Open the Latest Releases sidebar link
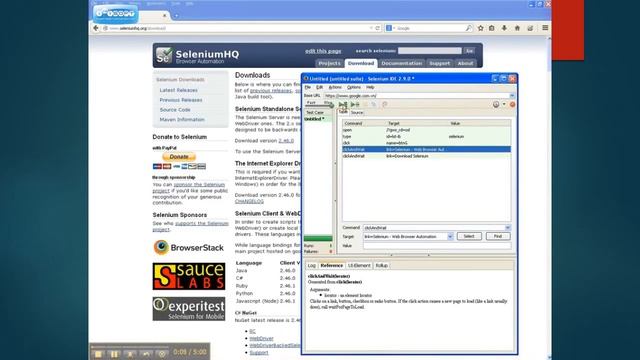This screenshot has height=360, width=640. click(178, 90)
